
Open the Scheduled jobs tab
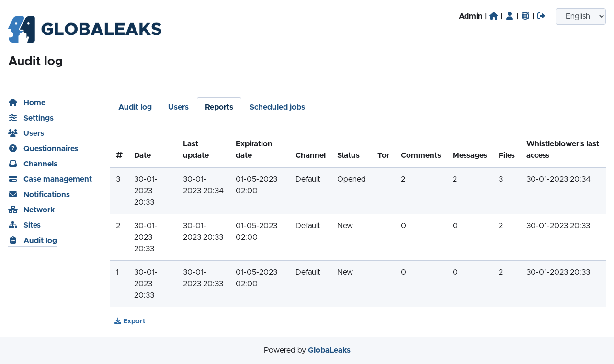point(277,107)
